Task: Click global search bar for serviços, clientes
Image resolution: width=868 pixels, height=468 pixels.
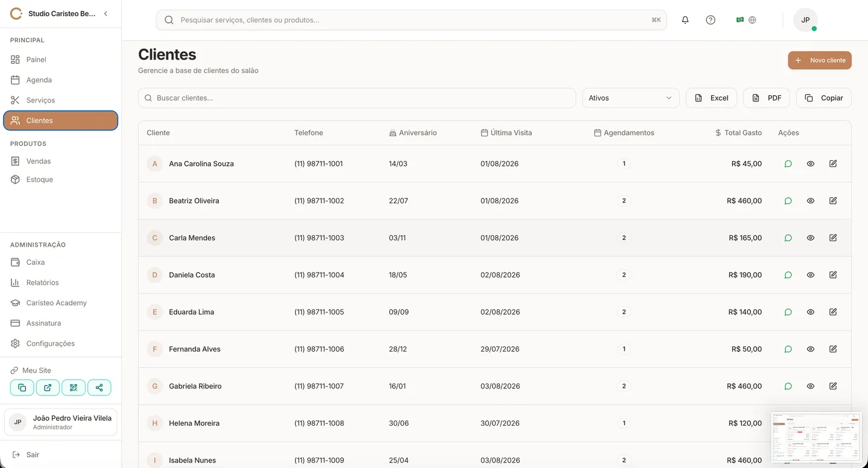Action: coord(411,20)
